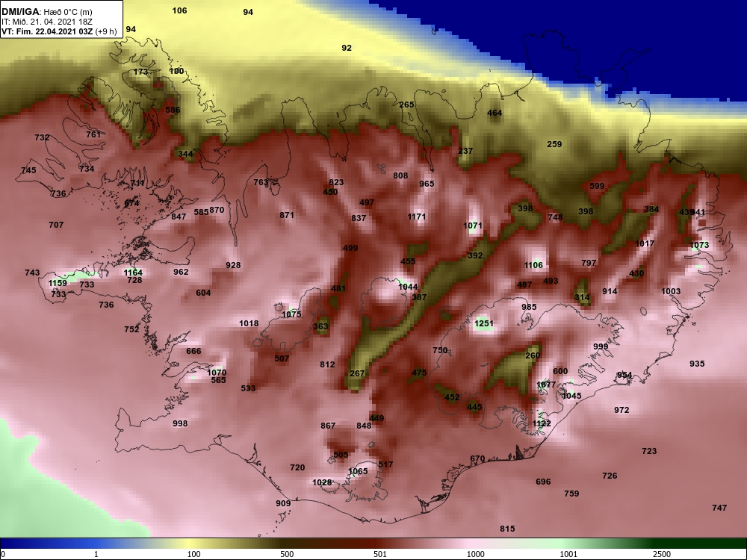Screen dimensions: 747x560
Task: Click the map value '732'
Action: pos(42,137)
